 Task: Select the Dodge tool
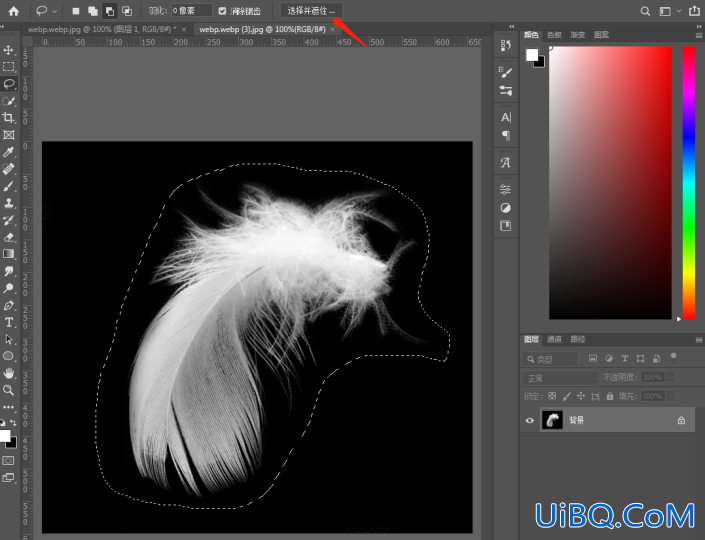click(x=9, y=288)
